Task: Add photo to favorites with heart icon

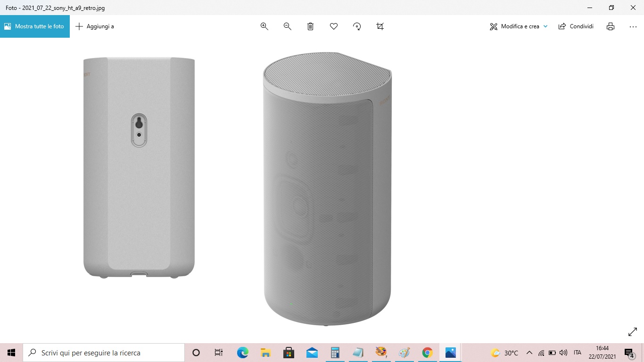Action: (x=334, y=26)
